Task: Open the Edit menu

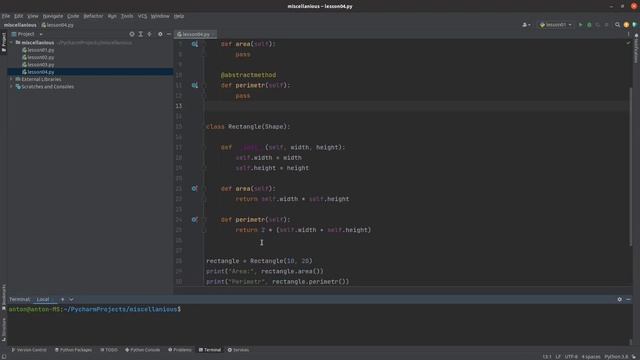Action: (18, 16)
